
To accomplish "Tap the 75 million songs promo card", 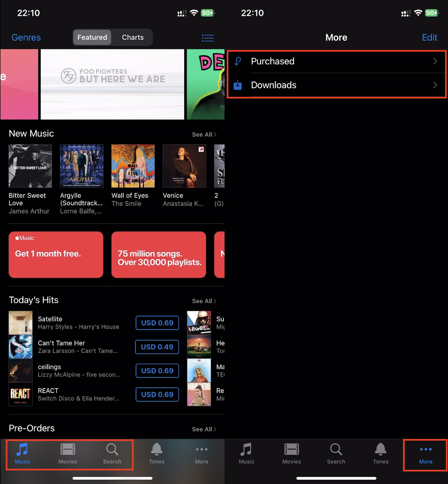I will [x=159, y=255].
